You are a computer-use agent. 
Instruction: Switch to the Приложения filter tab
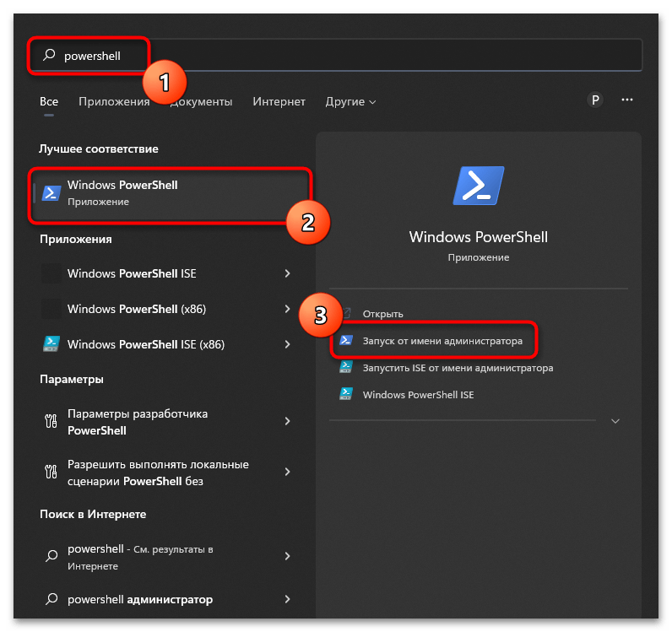[114, 101]
